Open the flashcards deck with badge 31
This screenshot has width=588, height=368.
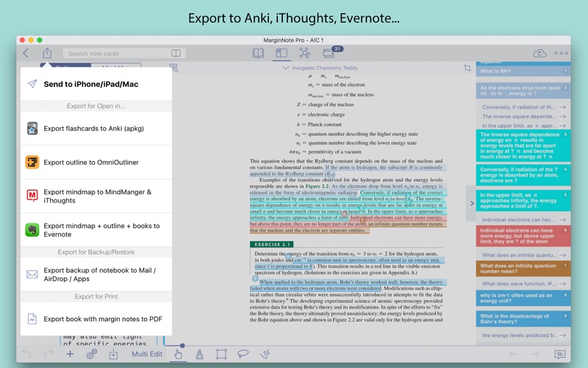pos(329,53)
